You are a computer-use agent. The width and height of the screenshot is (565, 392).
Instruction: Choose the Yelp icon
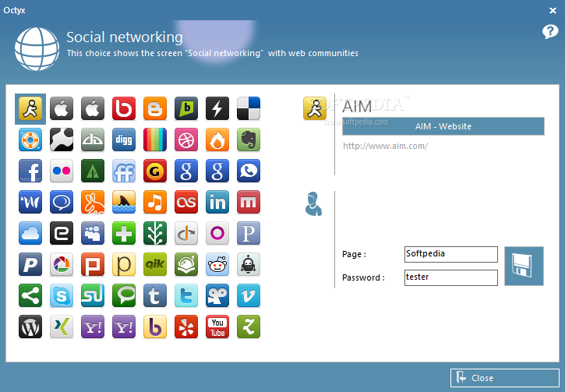186,327
